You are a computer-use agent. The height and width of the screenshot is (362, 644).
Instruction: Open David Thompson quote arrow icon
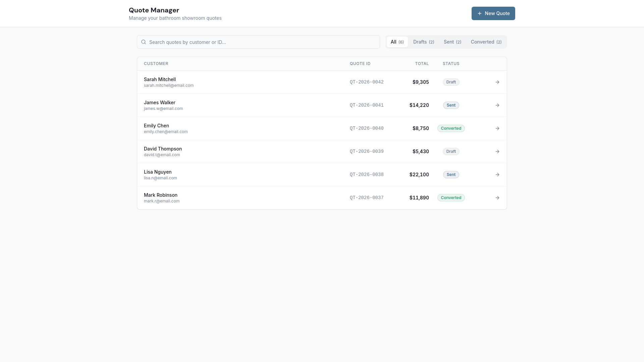(497, 152)
